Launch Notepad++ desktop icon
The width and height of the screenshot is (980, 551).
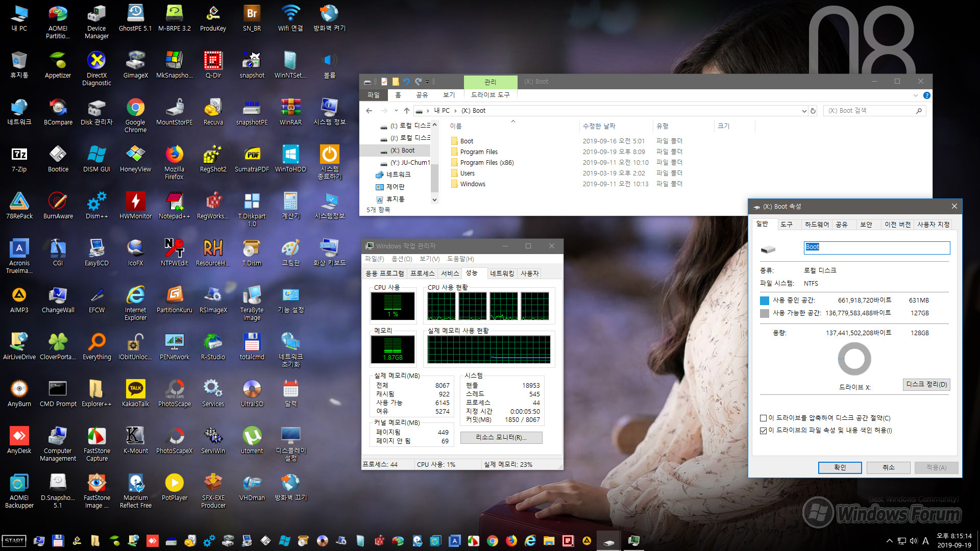[x=174, y=206]
